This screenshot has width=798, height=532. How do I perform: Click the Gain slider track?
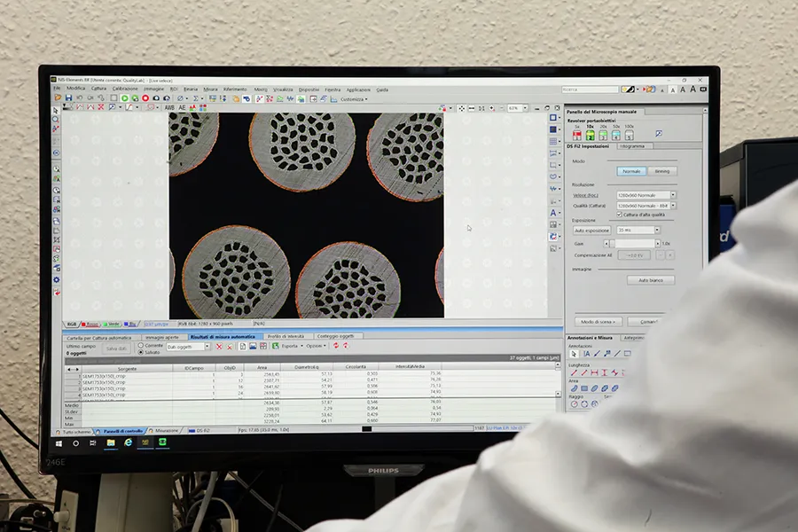click(x=635, y=243)
